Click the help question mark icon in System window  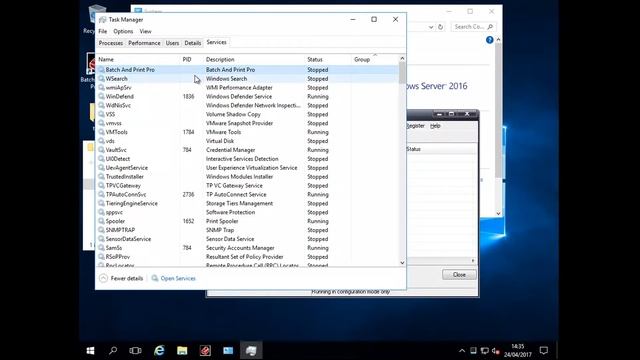490,40
